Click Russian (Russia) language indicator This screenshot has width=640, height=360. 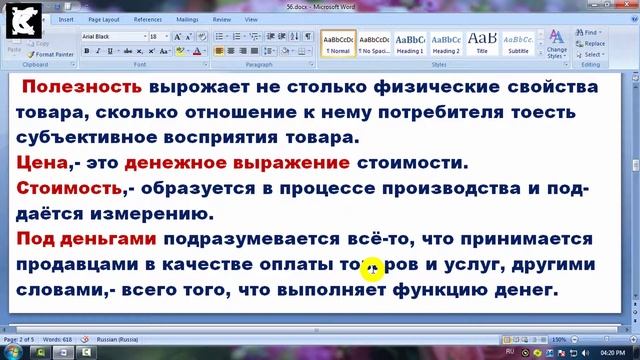[117, 339]
